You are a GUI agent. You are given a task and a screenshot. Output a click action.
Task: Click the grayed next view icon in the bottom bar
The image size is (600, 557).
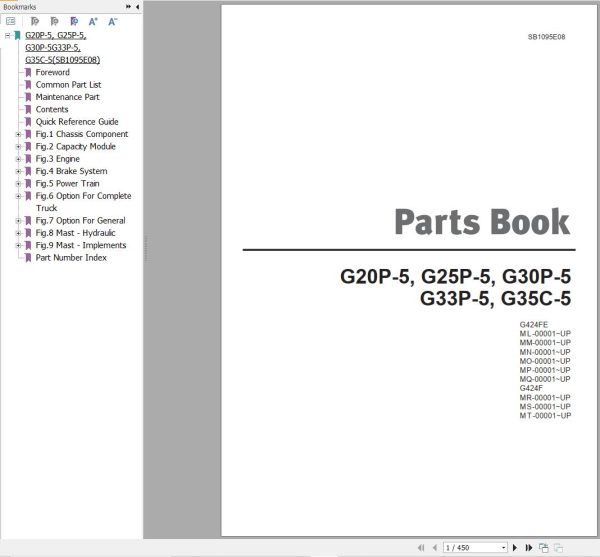click(558, 547)
